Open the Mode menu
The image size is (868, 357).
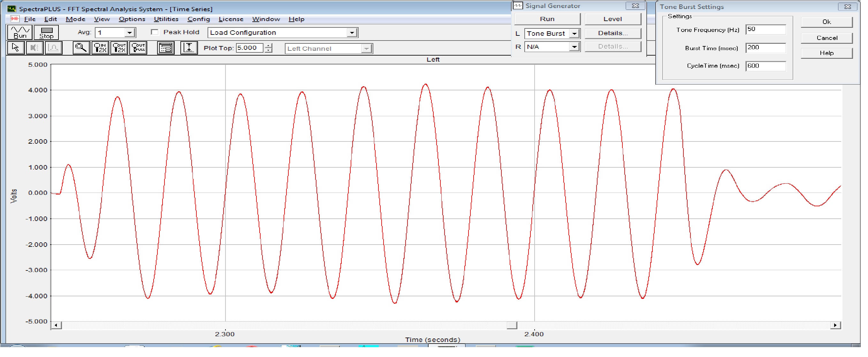click(75, 19)
